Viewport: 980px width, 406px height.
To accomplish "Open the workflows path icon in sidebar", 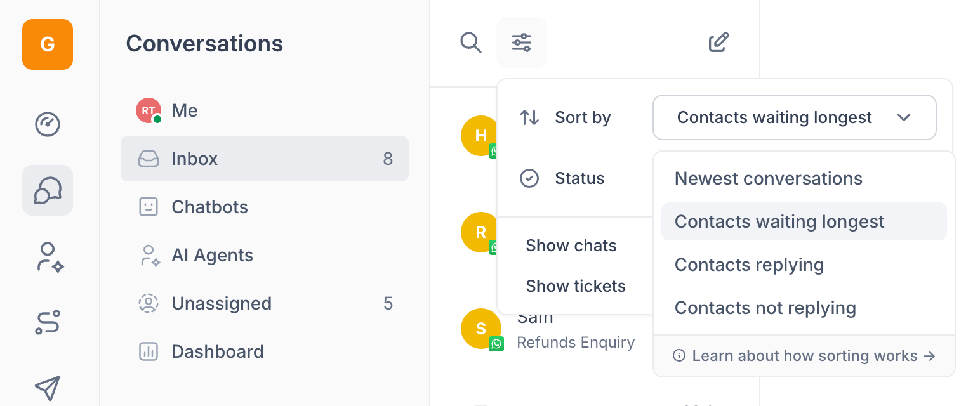I will pos(48,322).
